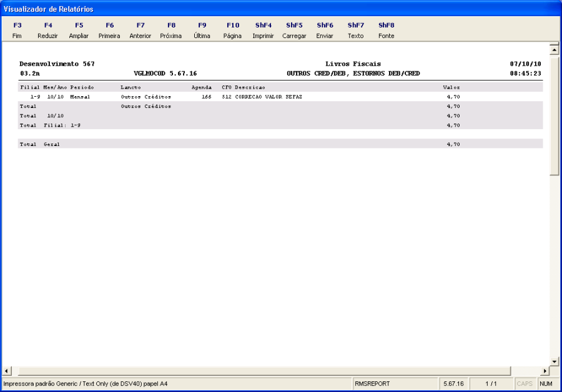Click the vertical scrollbar up arrow
The height and width of the screenshot is (392, 562).
pos(554,49)
